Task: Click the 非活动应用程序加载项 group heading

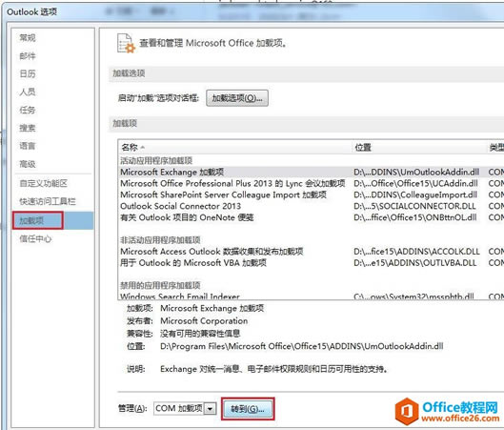Action: [160, 240]
